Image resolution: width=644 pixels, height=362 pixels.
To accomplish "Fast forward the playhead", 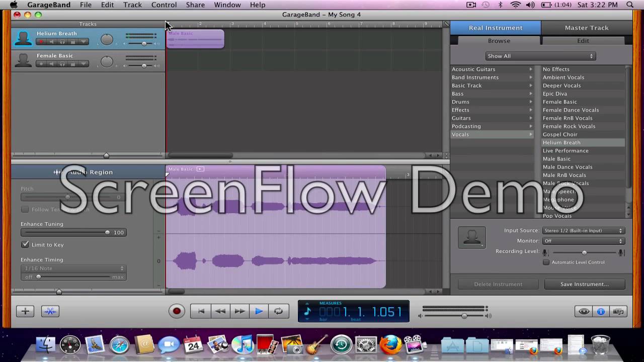I will coord(239,311).
